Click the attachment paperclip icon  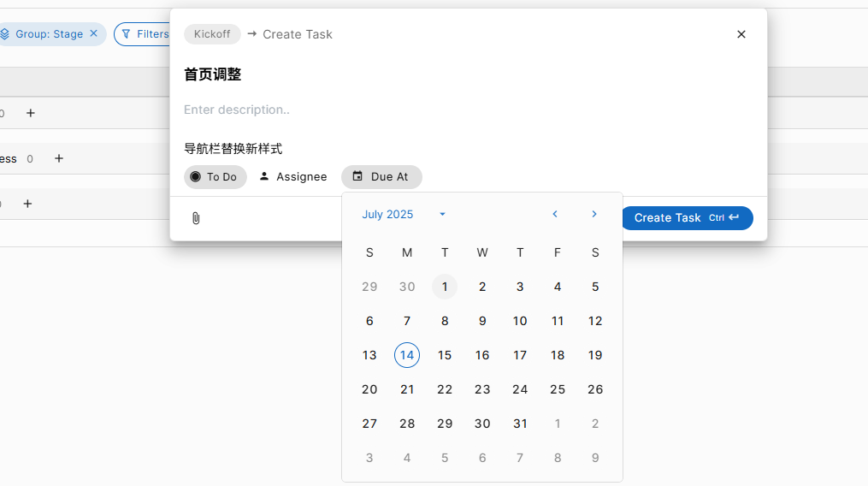tap(196, 218)
